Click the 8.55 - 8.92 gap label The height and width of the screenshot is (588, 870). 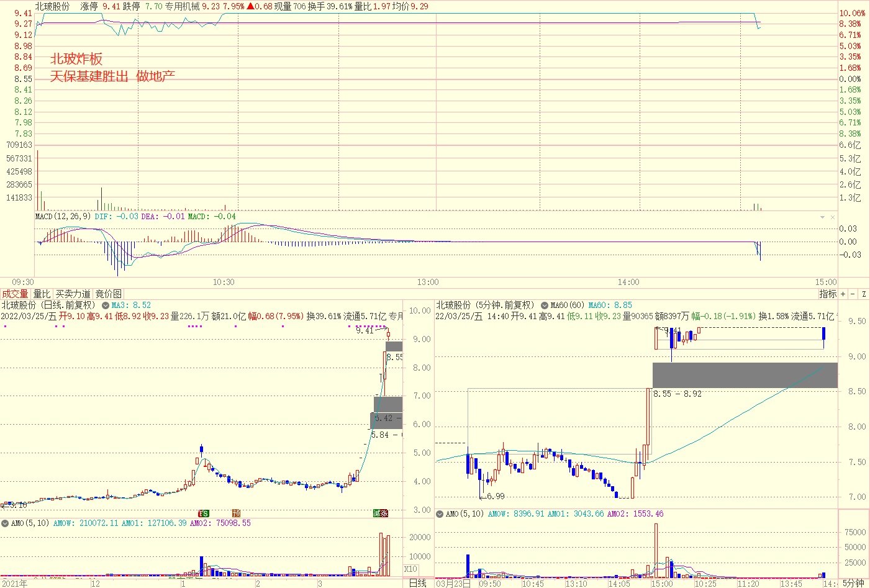click(x=677, y=394)
